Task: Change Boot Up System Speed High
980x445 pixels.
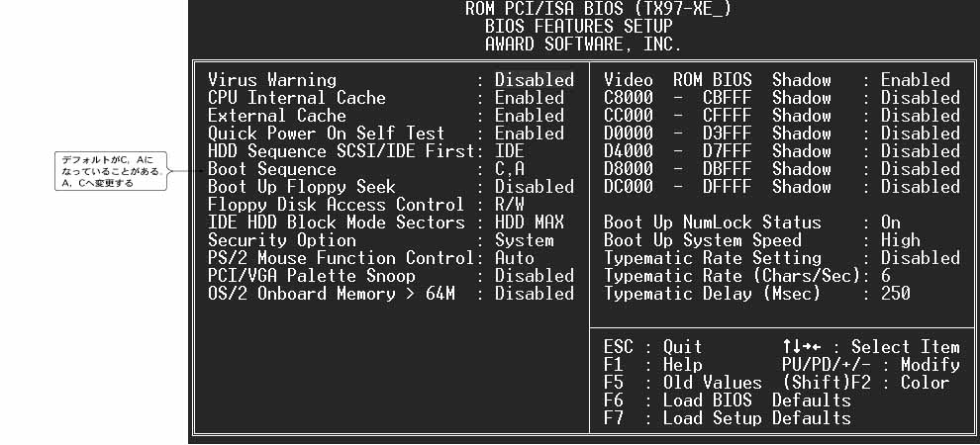Action: (900, 240)
